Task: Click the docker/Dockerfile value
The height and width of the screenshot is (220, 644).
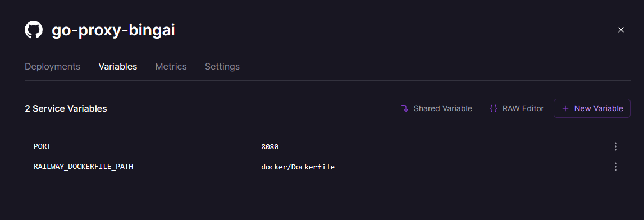Action: coord(298,167)
